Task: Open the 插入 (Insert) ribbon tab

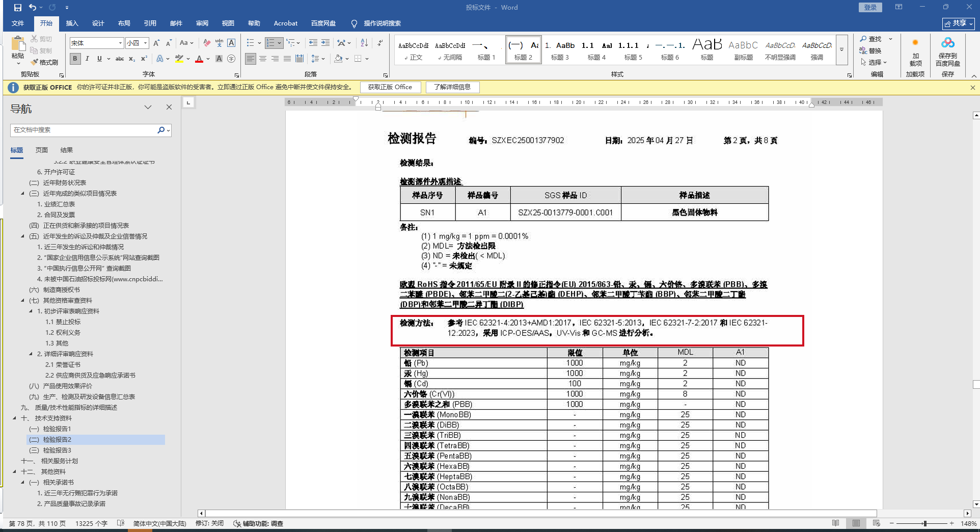Action: tap(72, 23)
